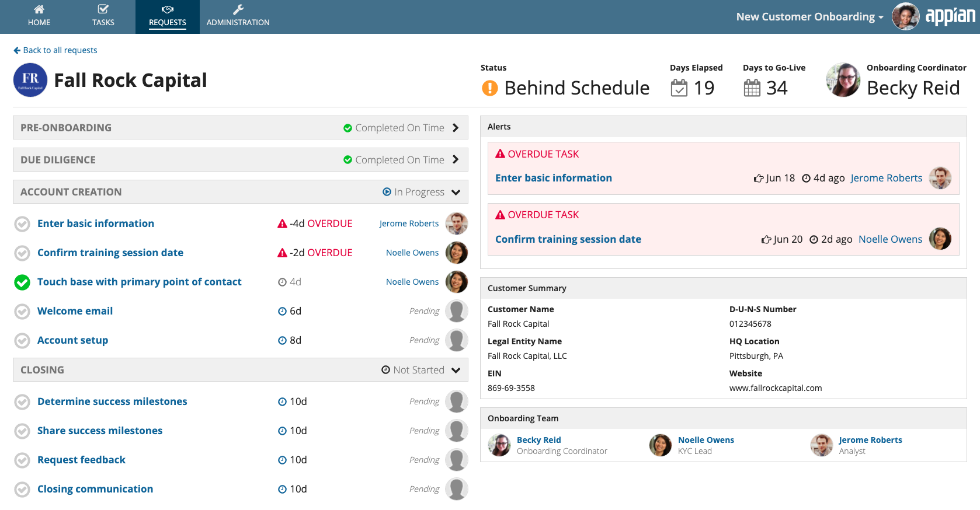Open the New Customer Onboarding dropdown
Screen dimensions: 980x510
point(809,17)
